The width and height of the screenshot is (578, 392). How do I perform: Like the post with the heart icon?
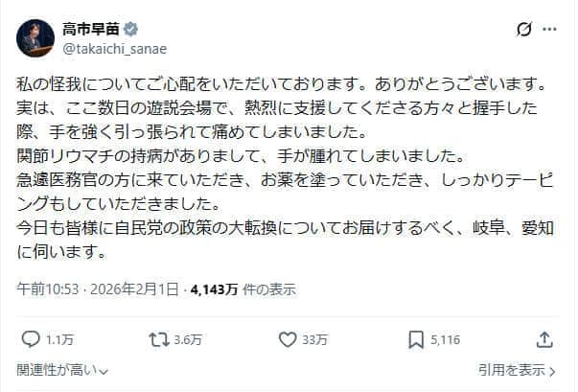288,338
